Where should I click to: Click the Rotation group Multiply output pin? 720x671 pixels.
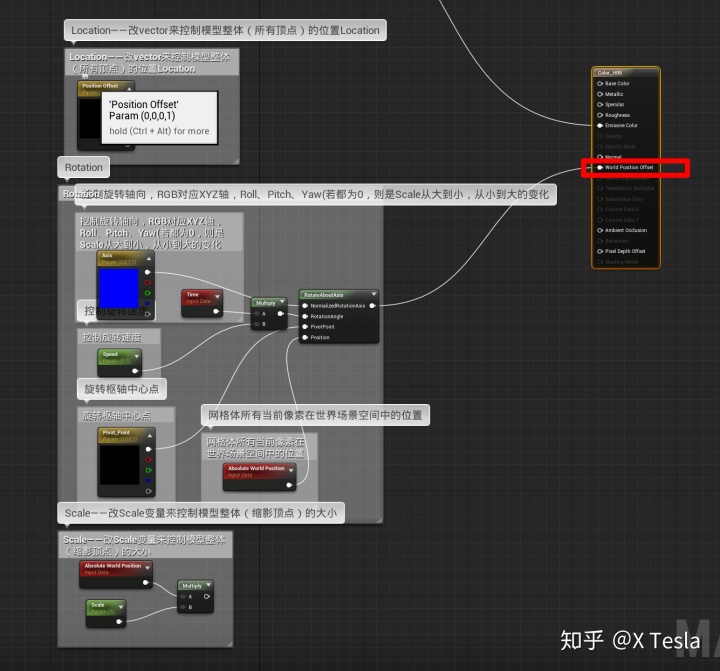[x=281, y=314]
